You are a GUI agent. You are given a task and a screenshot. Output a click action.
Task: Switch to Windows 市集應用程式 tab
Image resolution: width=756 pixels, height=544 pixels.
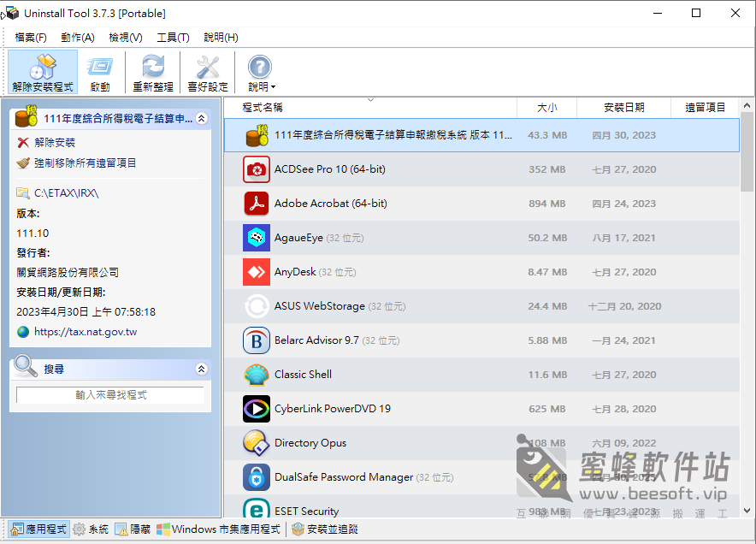[218, 529]
